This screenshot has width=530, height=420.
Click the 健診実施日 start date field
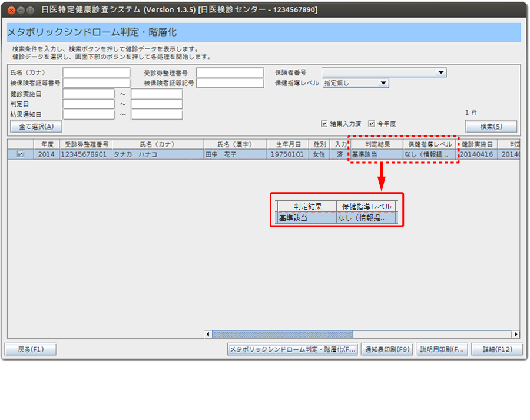point(88,94)
